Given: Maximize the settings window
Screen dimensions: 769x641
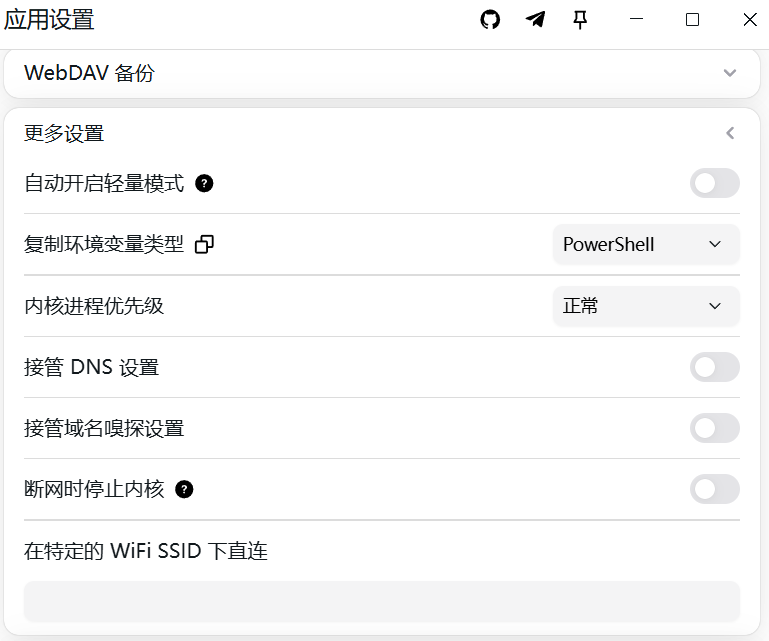Looking at the screenshot, I should [x=692, y=20].
